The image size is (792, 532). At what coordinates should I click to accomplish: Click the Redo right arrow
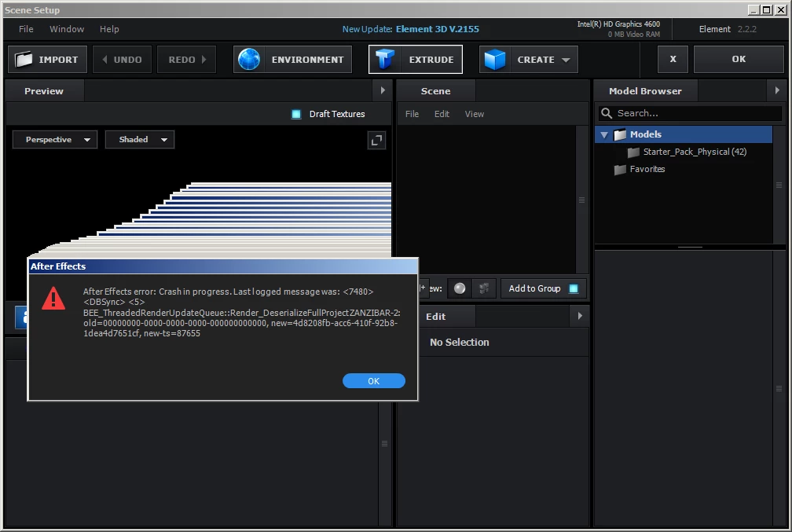click(204, 60)
